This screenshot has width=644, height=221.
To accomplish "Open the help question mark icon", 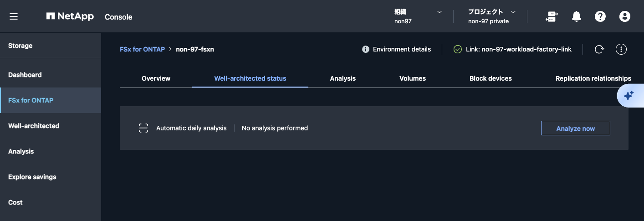I will click(600, 16).
